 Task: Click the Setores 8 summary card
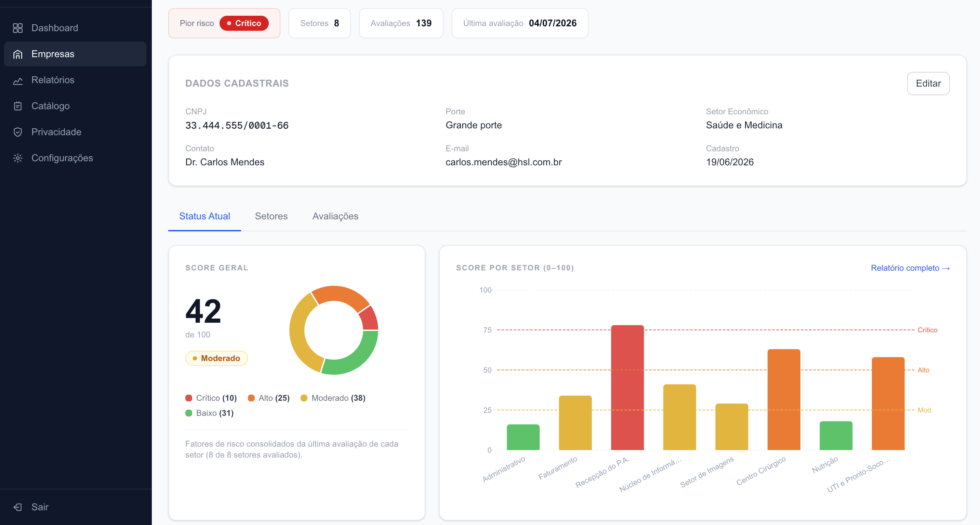319,23
